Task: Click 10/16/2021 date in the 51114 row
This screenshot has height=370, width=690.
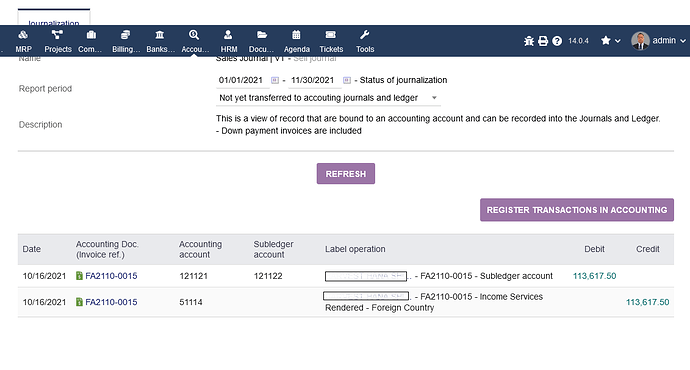Action: click(44, 302)
